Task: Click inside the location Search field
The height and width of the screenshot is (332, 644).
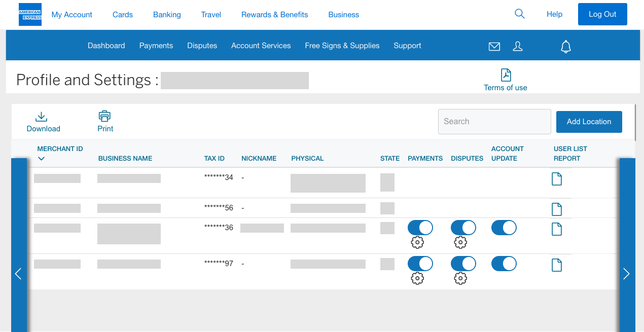Action: click(494, 122)
